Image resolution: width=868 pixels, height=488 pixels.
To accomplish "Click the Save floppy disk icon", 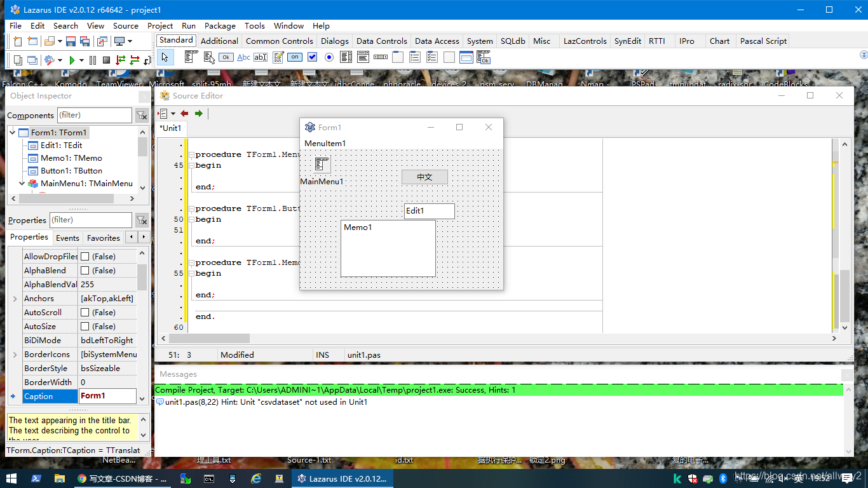I will point(71,41).
